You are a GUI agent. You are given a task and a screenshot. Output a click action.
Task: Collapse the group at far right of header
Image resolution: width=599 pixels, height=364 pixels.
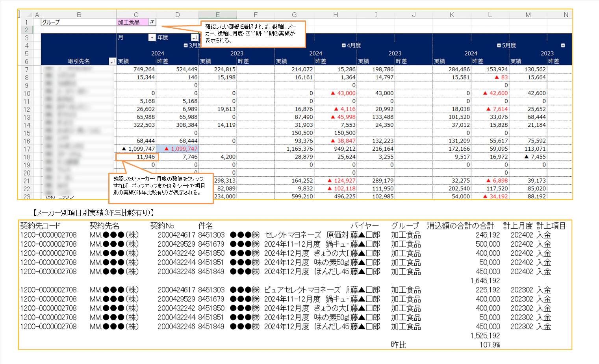(x=563, y=46)
